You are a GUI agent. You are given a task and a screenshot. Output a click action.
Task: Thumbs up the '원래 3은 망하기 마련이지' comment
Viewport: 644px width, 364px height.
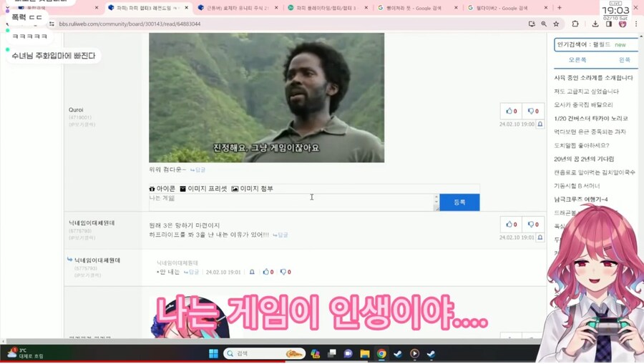click(x=512, y=224)
